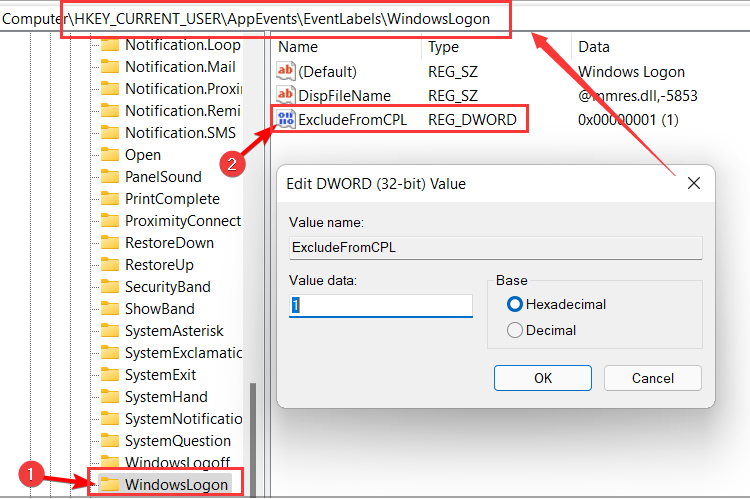Click the (Default) string value icon

click(x=286, y=71)
